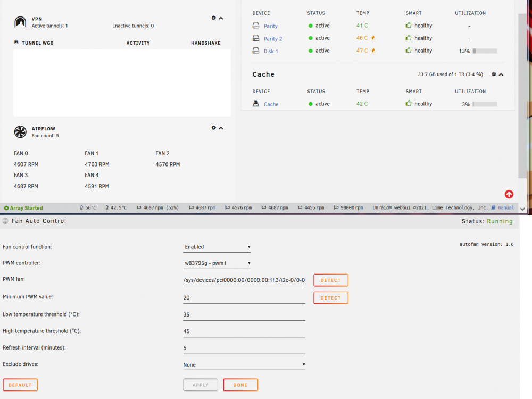532x399 pixels.
Task: Click the Apply button
Action: [201, 385]
